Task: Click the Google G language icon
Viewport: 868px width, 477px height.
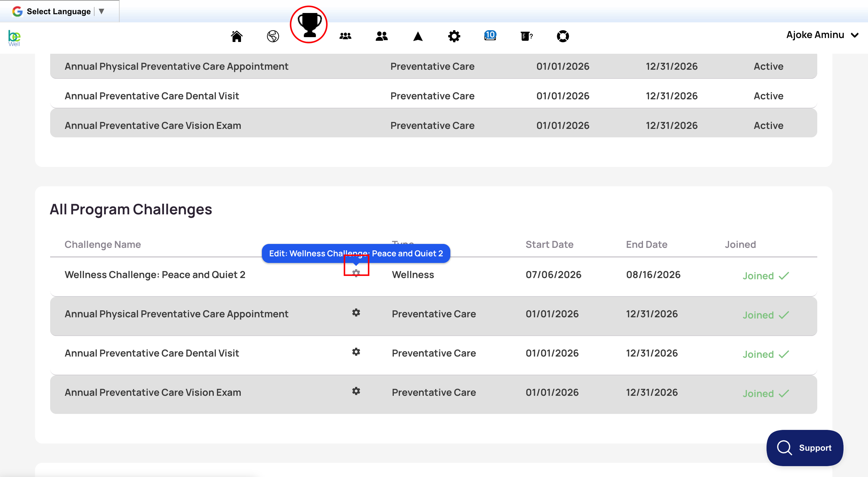Action: 17,11
